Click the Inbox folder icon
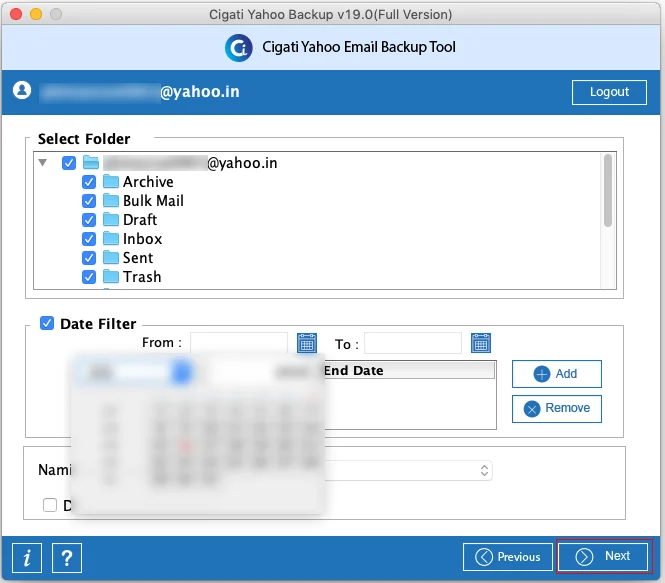The height and width of the screenshot is (583, 665). [x=111, y=239]
